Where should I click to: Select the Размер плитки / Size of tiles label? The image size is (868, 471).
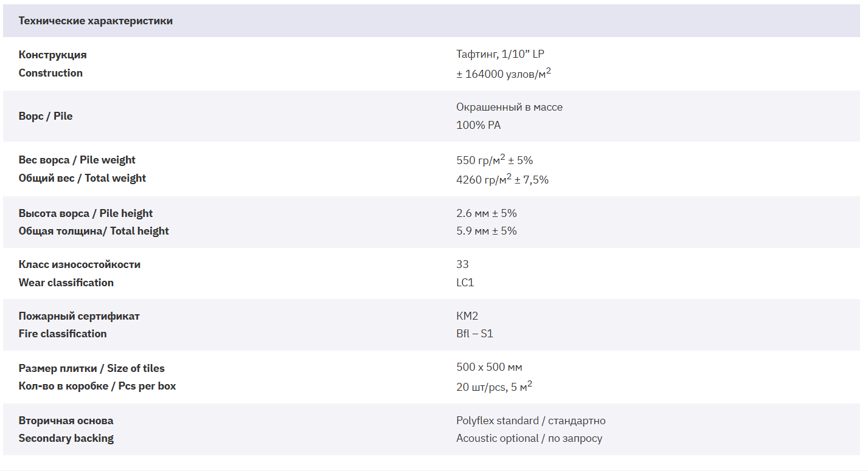click(x=92, y=368)
